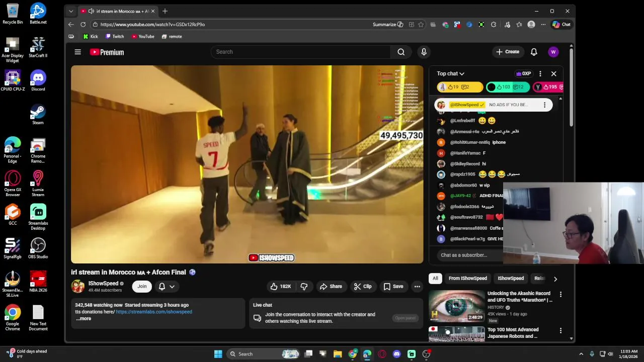The height and width of the screenshot is (362, 644).
Task: Open YouTube notifications bell
Action: [x=534, y=52]
